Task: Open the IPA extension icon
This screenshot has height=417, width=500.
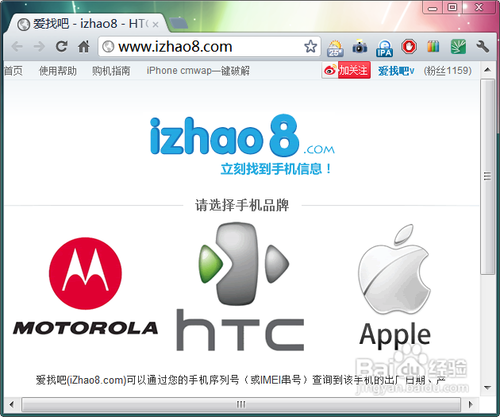Action: (x=384, y=48)
